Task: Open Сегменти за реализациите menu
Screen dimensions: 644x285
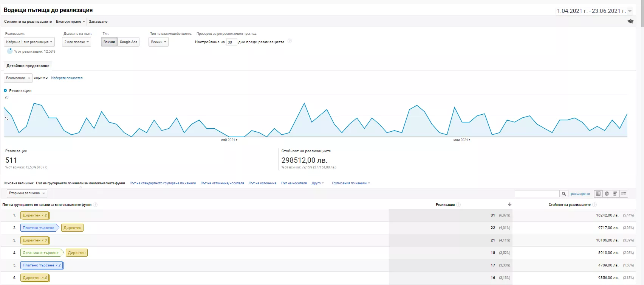Action: 28,22
